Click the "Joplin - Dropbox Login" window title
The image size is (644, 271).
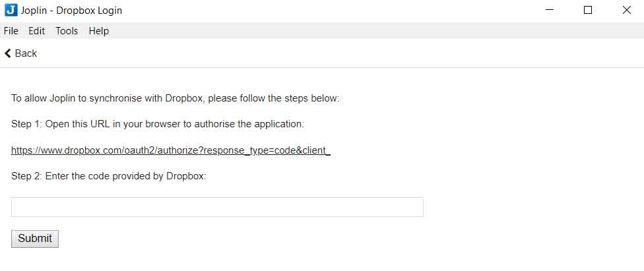(x=71, y=11)
